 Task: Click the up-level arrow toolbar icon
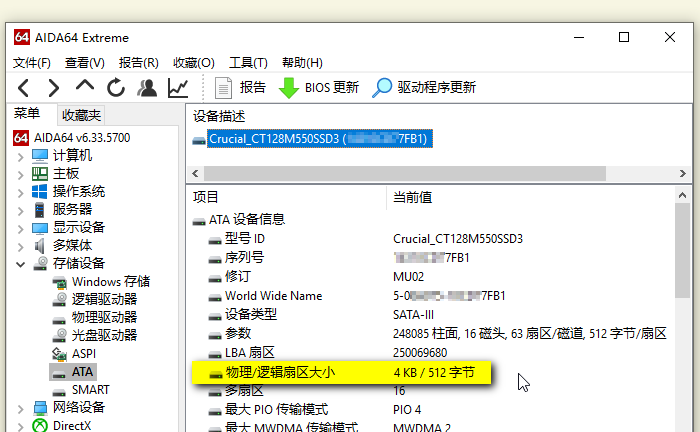(85, 86)
